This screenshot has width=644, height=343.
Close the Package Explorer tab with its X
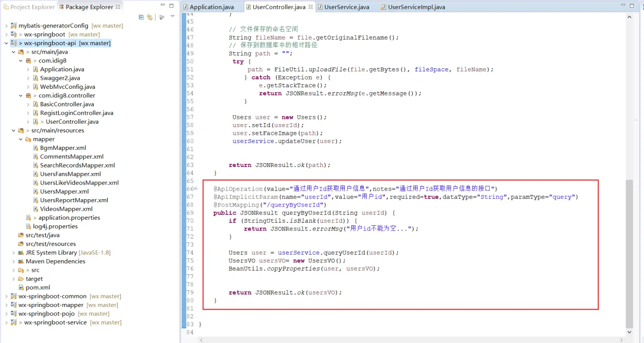[118, 7]
